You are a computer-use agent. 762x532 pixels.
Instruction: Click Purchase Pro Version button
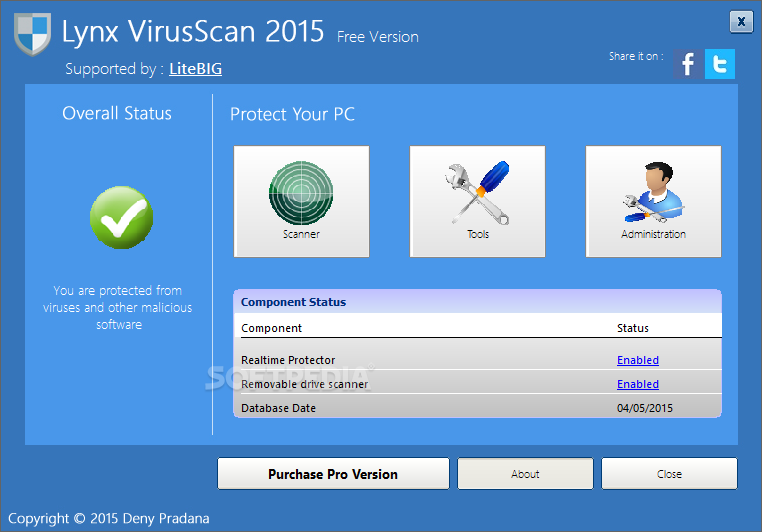click(333, 474)
